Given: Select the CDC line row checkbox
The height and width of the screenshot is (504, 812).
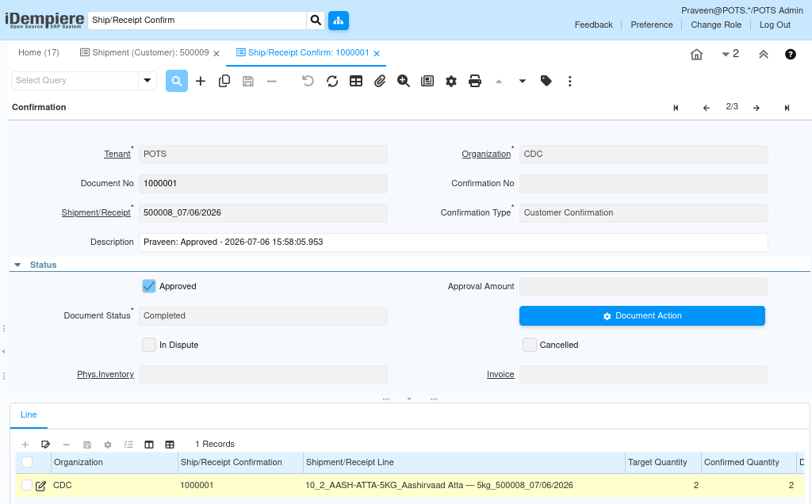Looking at the screenshot, I should coord(27,485).
